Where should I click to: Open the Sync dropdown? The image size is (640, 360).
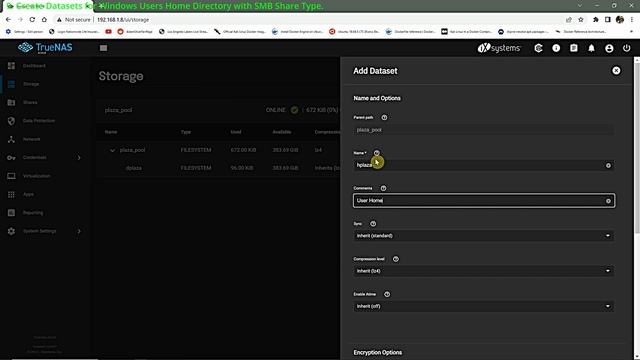click(x=484, y=236)
